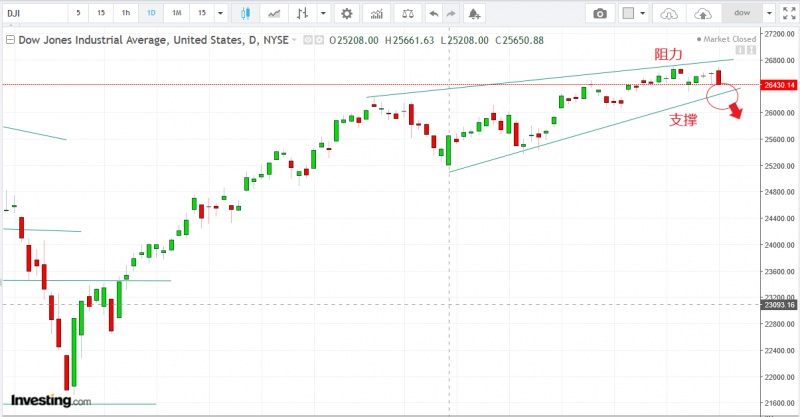
Task: Select the 1M timeframe
Action: [x=176, y=14]
